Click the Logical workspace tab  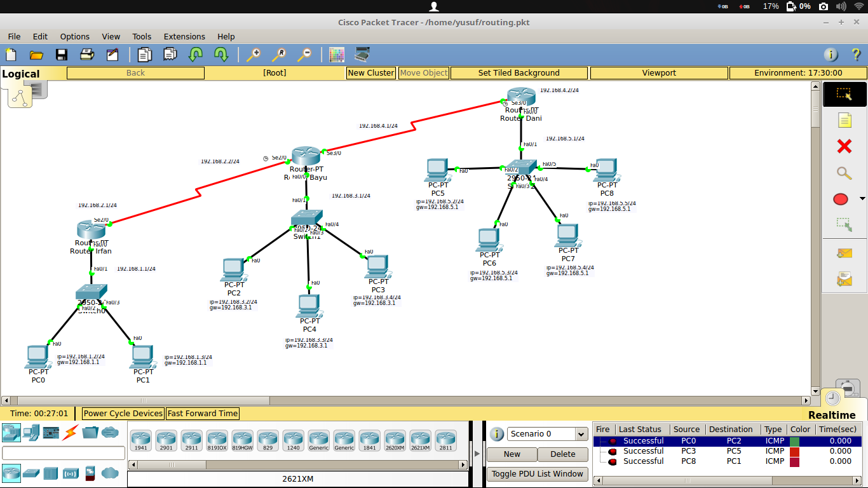(x=21, y=74)
